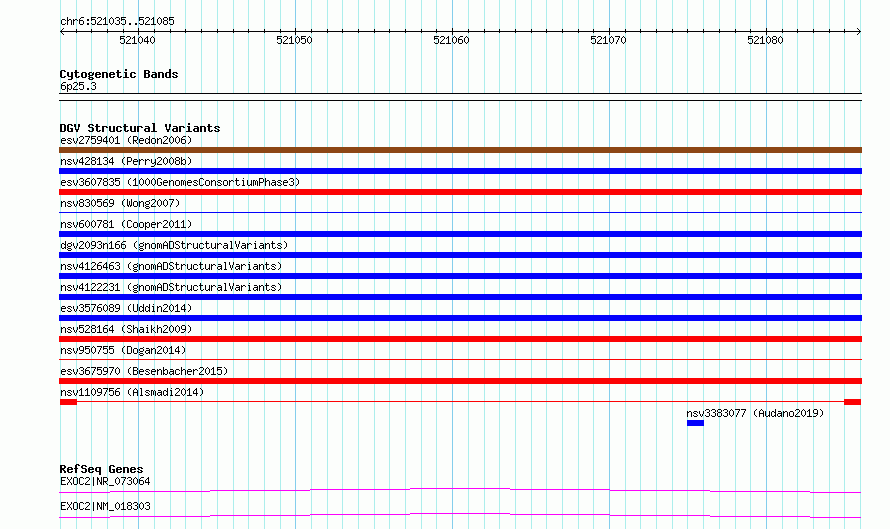The image size is (890, 529).
Task: Click ruler position 521050
Action: point(294,40)
